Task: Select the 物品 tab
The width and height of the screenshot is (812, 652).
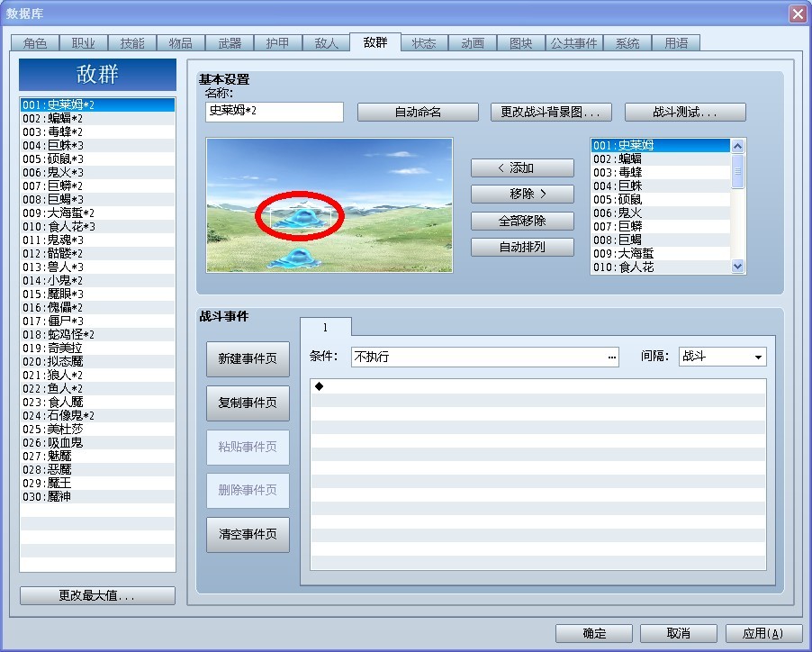Action: pos(181,43)
